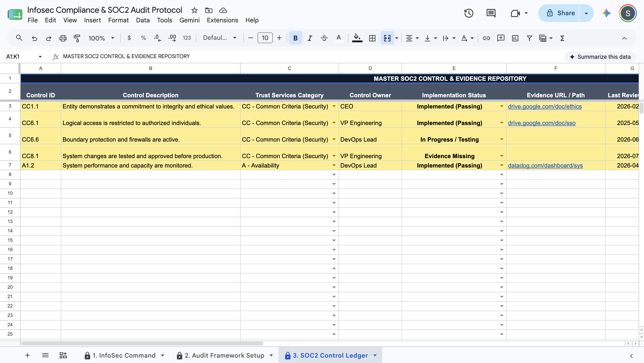This screenshot has width=644, height=363.
Task: Open datadog.com/dashboard/sys link
Action: click(x=545, y=166)
